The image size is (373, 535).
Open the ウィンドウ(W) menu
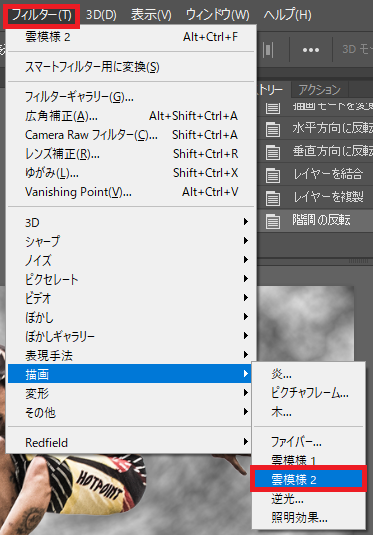pos(217,15)
